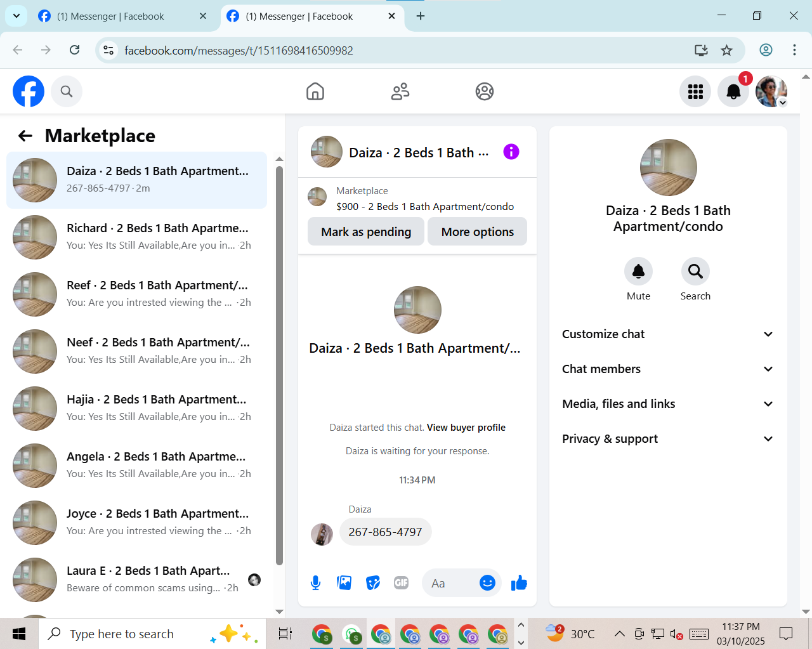Viewport: 812px width, 649px height.
Task: Click the conversation list scrollbar
Action: (279, 365)
